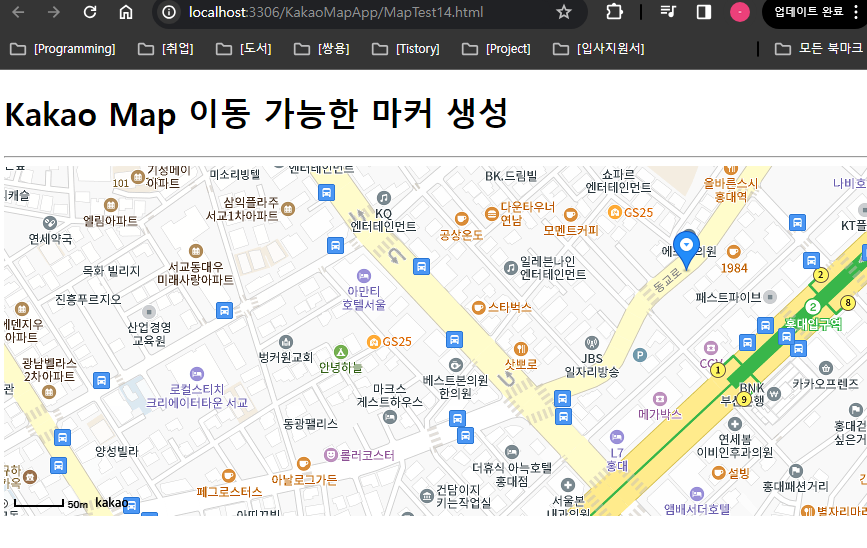Click the kakao logo on the map

click(x=112, y=502)
